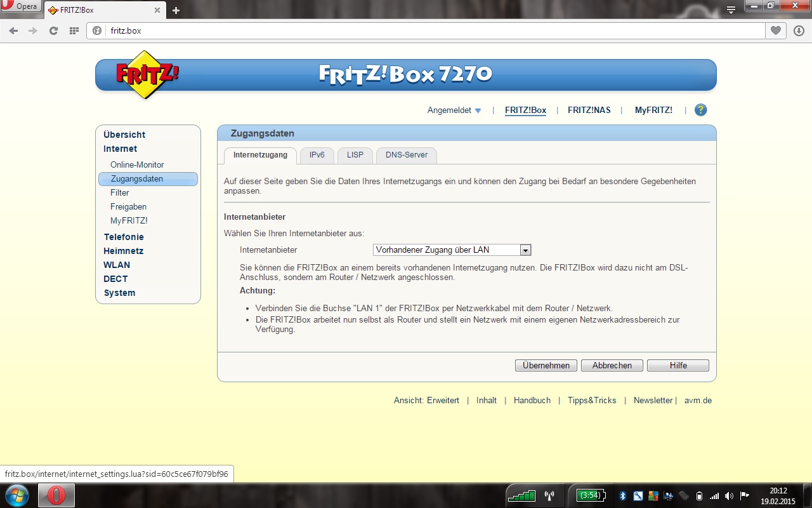
Task: Switch to the LISP tab
Action: pos(355,155)
